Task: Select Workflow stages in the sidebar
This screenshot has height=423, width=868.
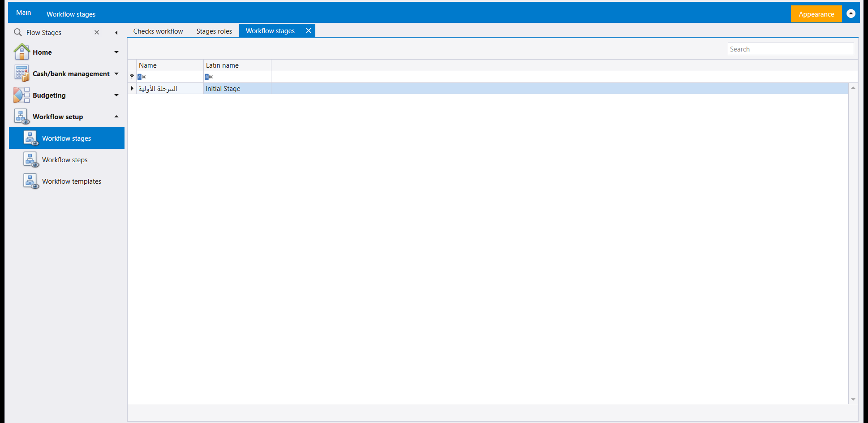Action: [x=66, y=138]
